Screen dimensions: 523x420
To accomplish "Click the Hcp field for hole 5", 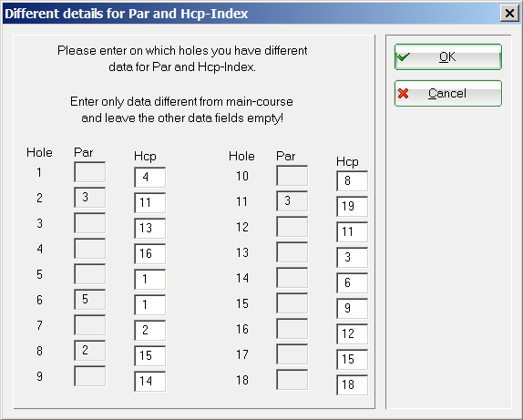I will 150,279.
